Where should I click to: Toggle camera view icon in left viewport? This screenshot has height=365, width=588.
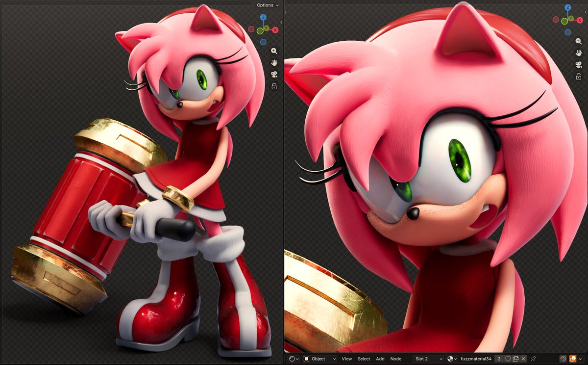pos(274,75)
